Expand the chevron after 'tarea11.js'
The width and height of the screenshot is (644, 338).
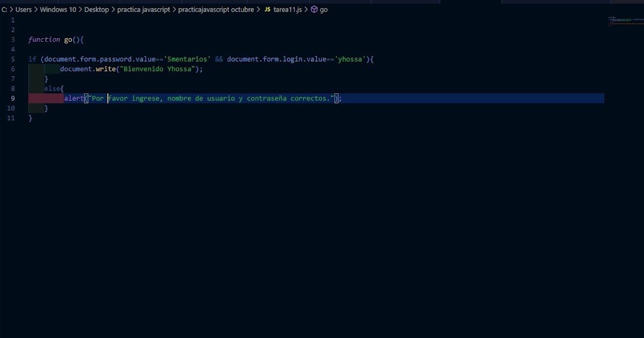click(306, 9)
